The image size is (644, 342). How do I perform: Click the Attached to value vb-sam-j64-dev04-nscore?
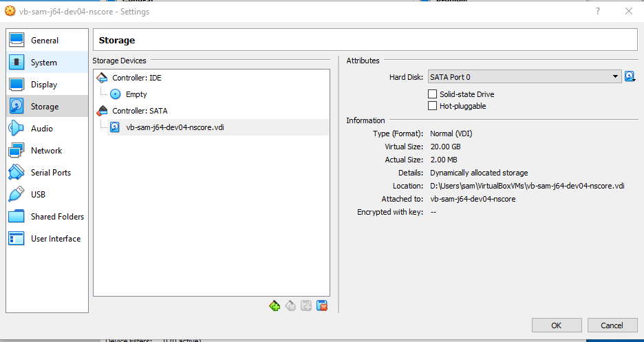coord(473,199)
